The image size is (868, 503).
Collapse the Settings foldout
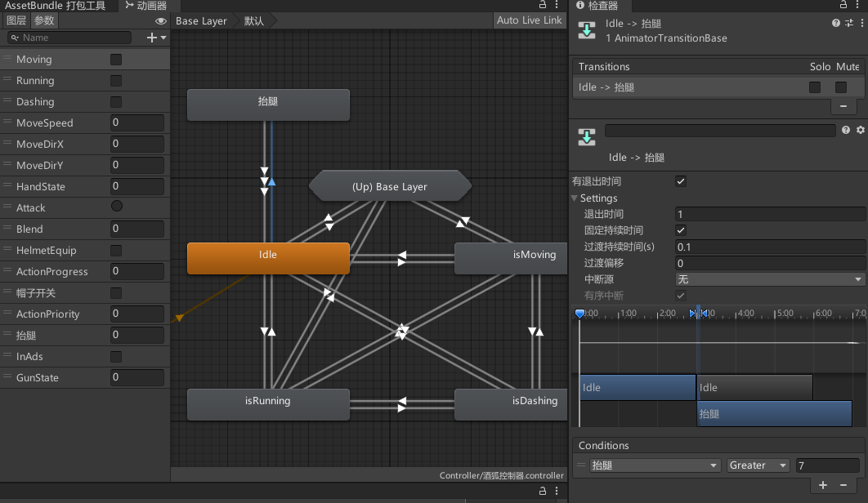[x=575, y=198]
